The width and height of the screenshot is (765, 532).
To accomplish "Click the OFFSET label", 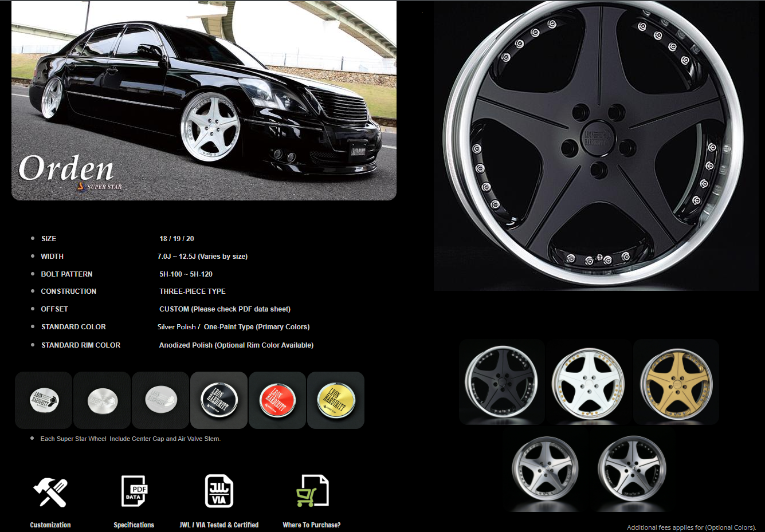I will 54,309.
